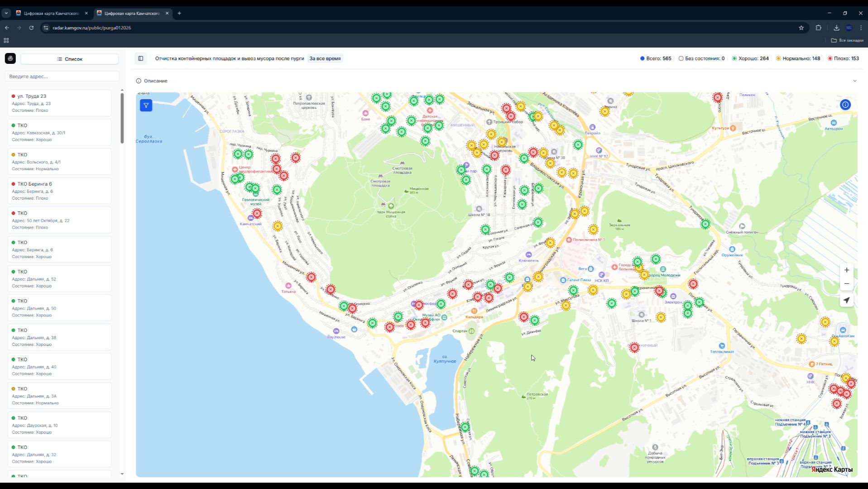This screenshot has width=868, height=489.
Task: Toggle the Хорошо: 264 filter
Action: coord(750,58)
